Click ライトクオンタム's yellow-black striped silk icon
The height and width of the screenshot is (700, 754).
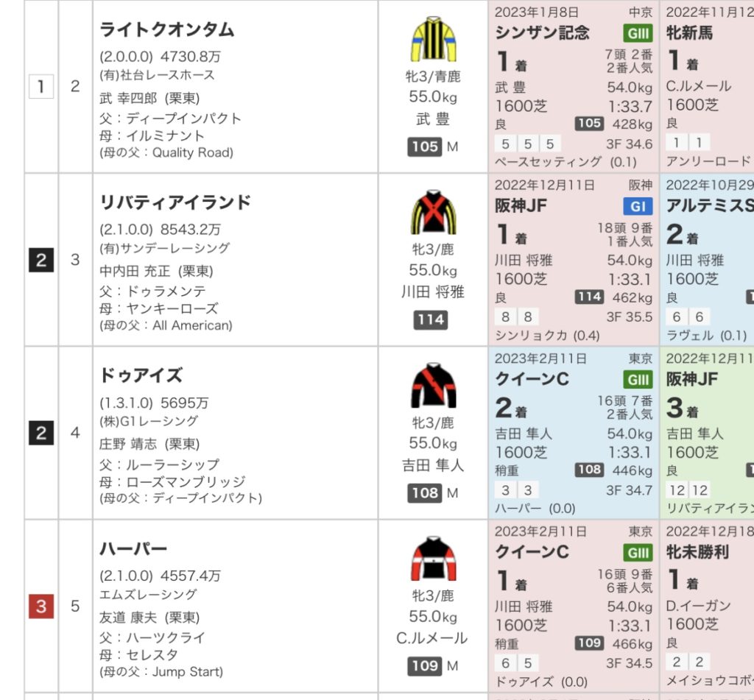point(433,38)
